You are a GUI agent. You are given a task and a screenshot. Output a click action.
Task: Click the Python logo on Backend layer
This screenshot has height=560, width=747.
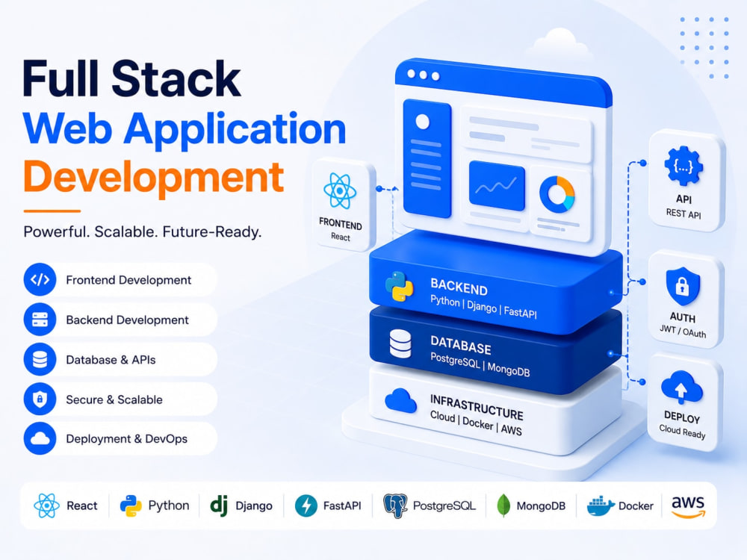tap(399, 286)
